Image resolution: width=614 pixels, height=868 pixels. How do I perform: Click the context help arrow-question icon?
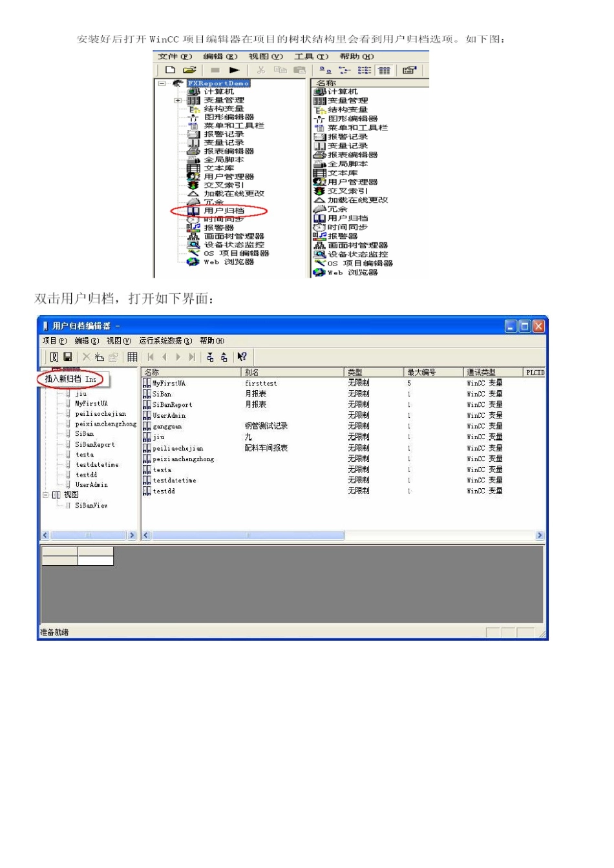coord(242,356)
